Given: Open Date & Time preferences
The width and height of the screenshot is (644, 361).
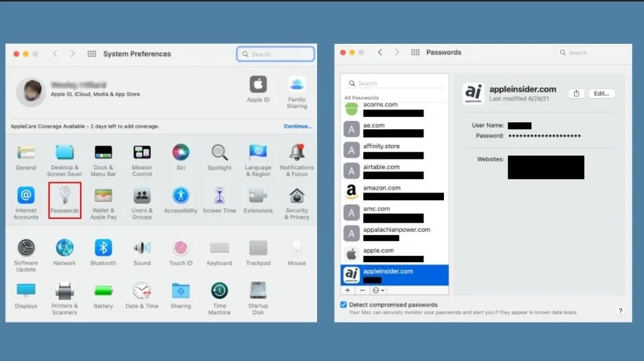Looking at the screenshot, I should click(x=142, y=295).
